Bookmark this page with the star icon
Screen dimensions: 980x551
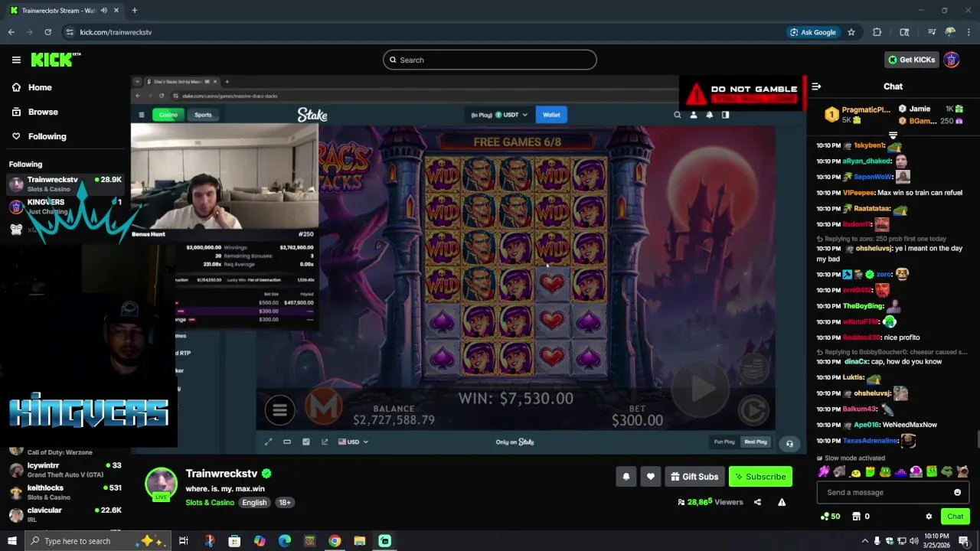(851, 32)
